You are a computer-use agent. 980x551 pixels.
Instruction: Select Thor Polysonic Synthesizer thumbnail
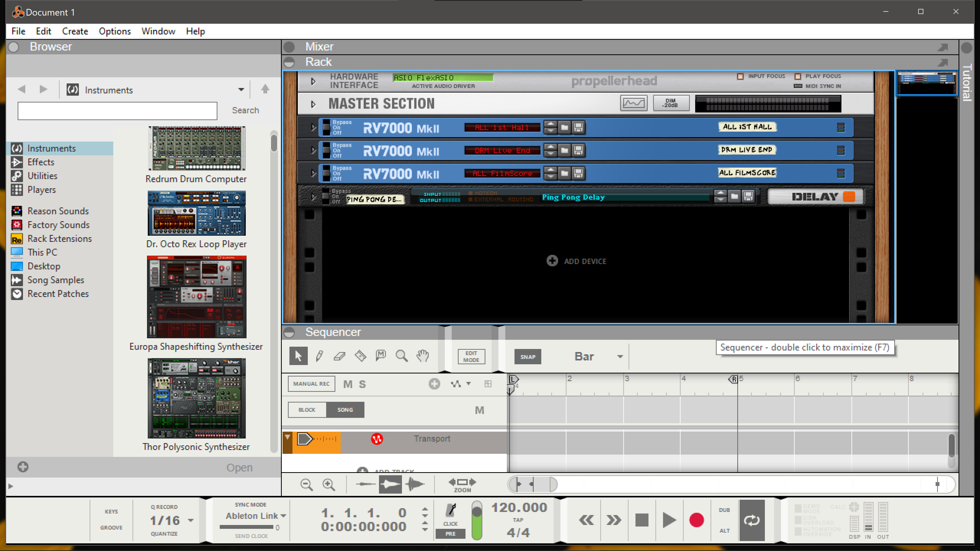pyautogui.click(x=196, y=398)
